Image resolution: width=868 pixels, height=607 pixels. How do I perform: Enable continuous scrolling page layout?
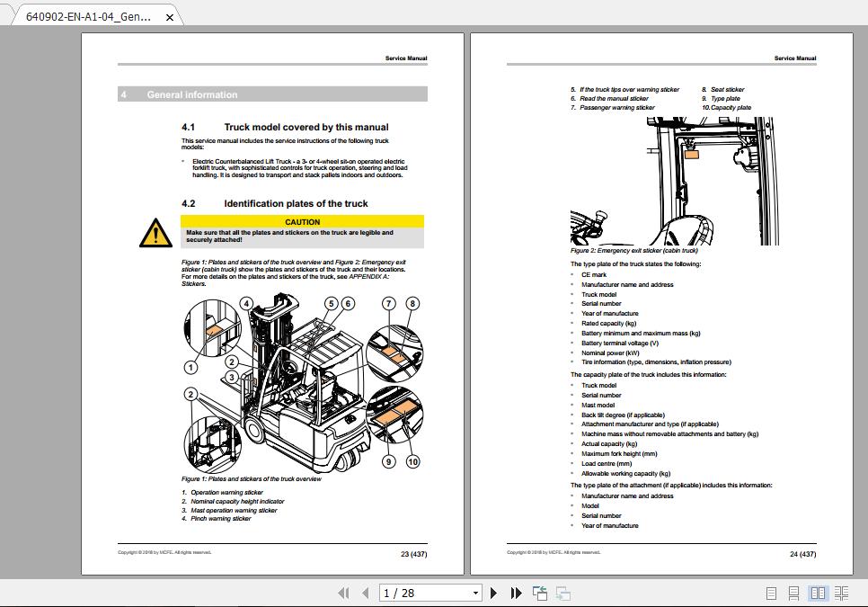793,593
